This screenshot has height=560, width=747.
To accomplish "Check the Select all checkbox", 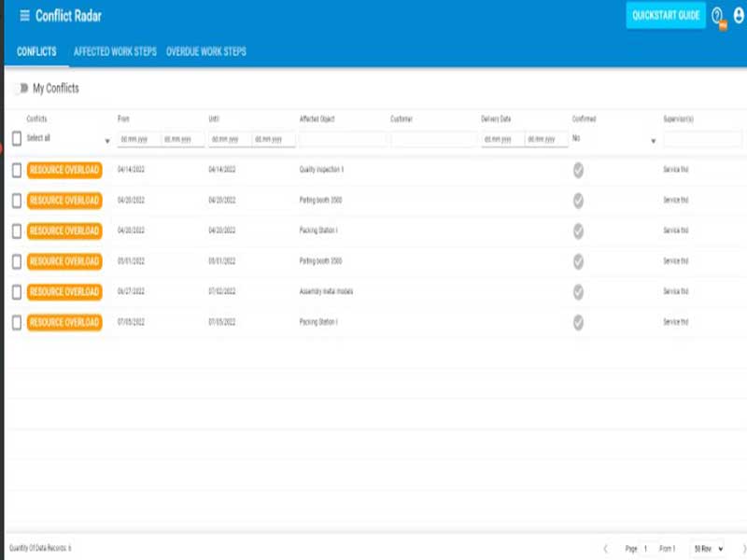I will pyautogui.click(x=16, y=138).
